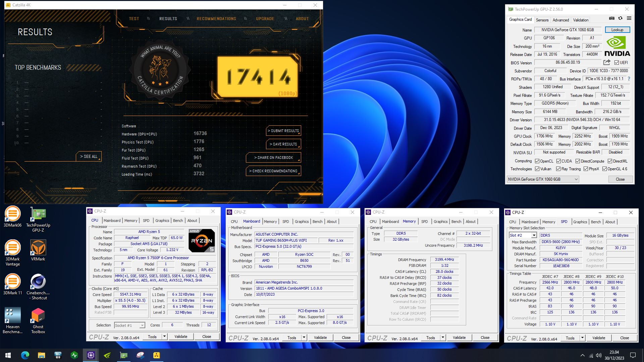Open Windows Start menu

tap(8, 355)
